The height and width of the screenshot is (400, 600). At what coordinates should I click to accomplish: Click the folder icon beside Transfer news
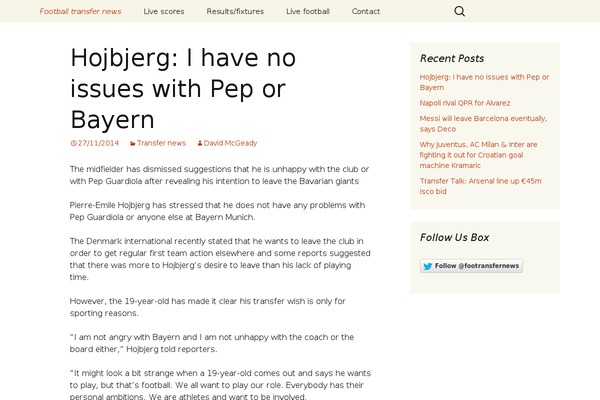click(x=132, y=143)
